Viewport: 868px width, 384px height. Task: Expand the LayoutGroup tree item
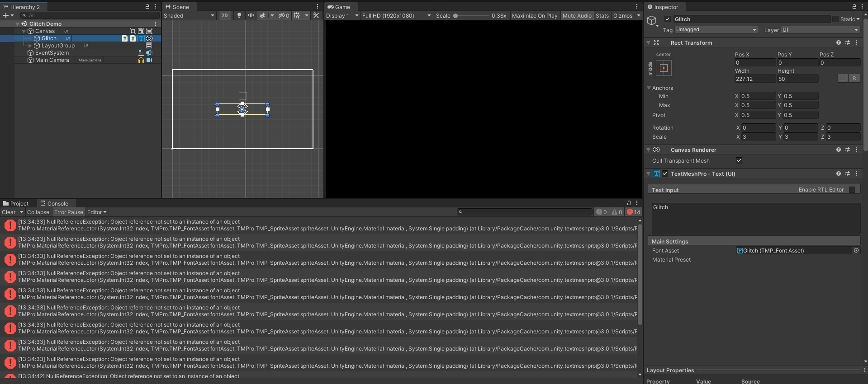click(x=30, y=46)
